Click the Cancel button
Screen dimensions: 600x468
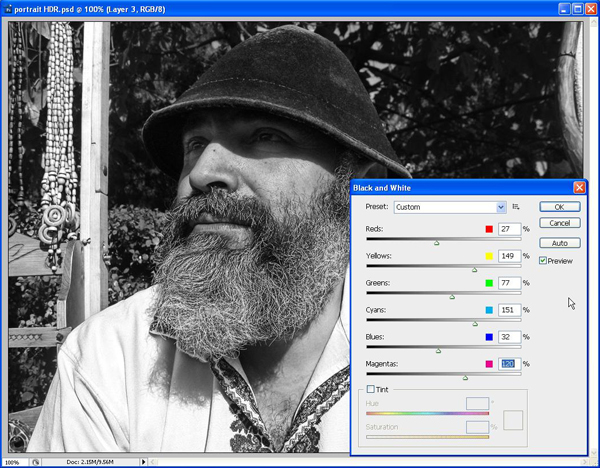click(559, 223)
